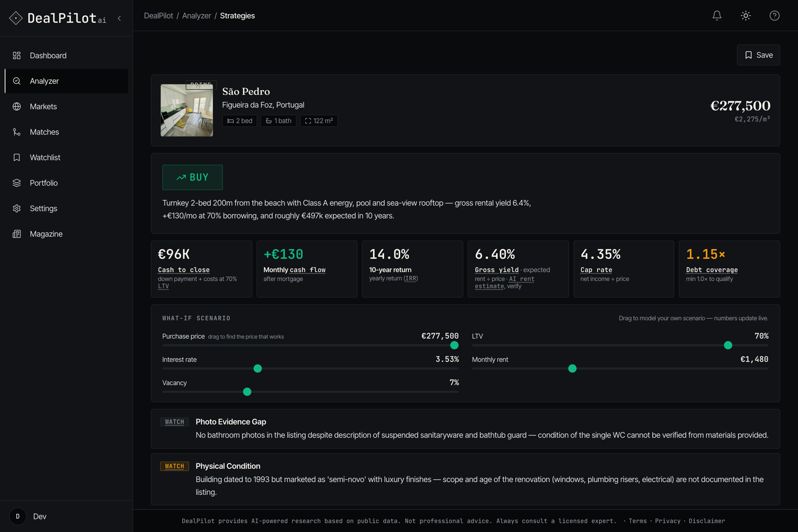Click the 2 bed tag

(x=239, y=121)
